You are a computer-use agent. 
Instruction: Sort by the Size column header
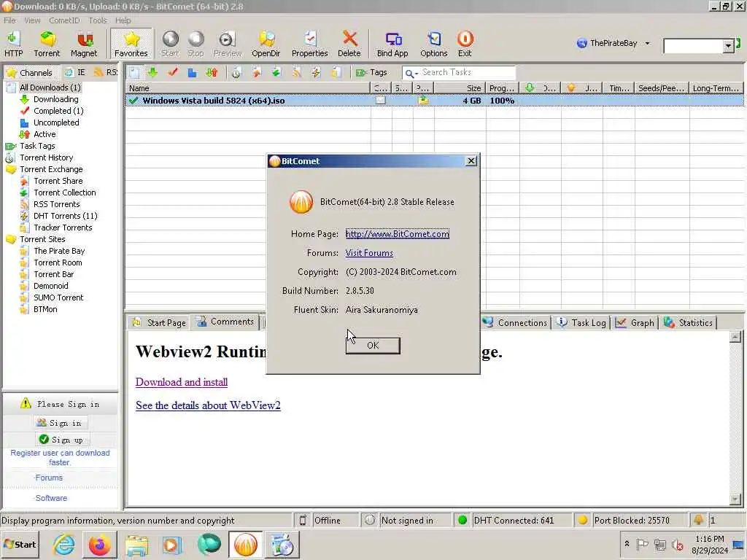point(460,88)
